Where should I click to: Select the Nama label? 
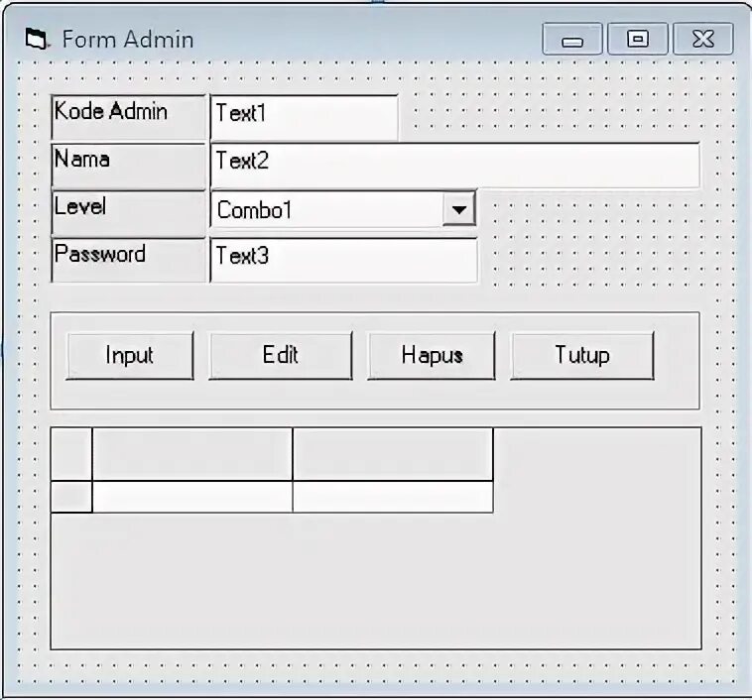(x=128, y=166)
